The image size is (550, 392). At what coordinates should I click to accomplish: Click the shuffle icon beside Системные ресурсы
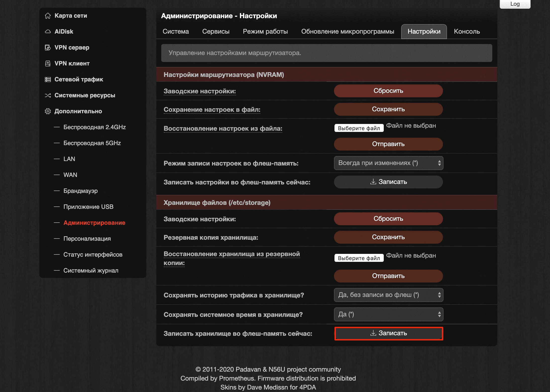click(48, 95)
